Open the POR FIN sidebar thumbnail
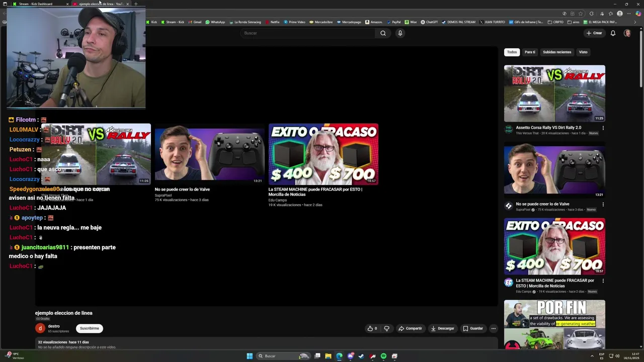The image size is (644, 362). (x=554, y=325)
